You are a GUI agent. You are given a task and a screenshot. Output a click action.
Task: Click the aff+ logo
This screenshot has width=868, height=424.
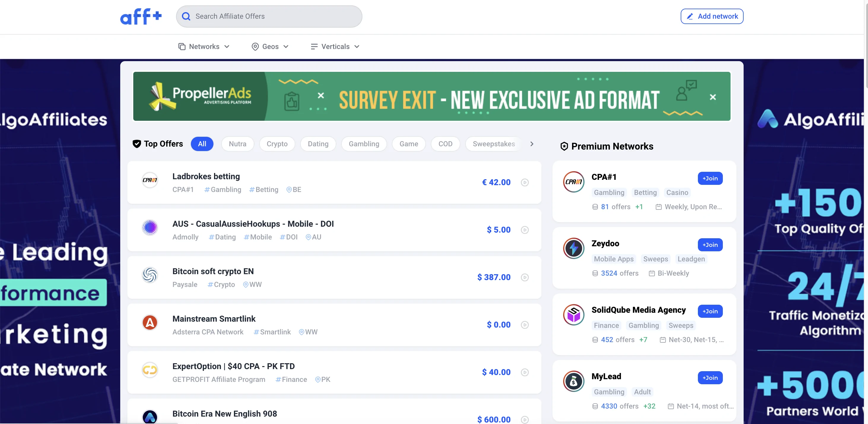click(x=141, y=16)
